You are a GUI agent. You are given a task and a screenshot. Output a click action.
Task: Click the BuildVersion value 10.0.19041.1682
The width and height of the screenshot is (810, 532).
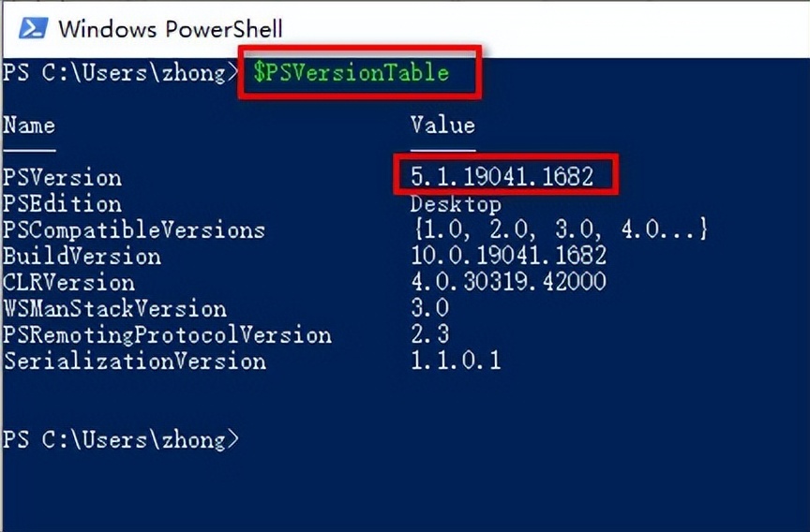pos(508,256)
